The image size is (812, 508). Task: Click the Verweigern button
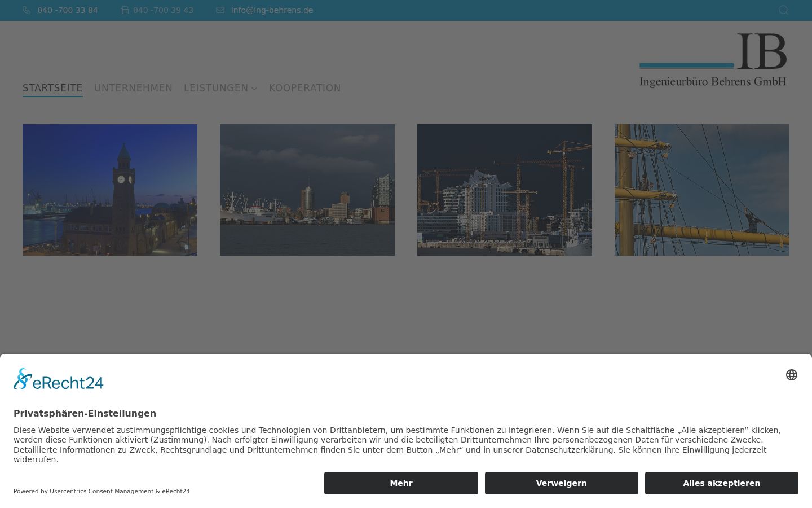tap(562, 483)
